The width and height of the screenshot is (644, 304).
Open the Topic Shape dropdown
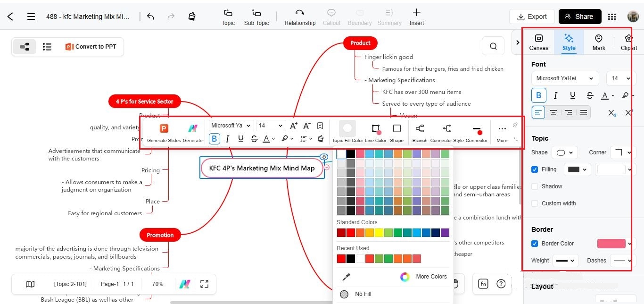pos(565,152)
